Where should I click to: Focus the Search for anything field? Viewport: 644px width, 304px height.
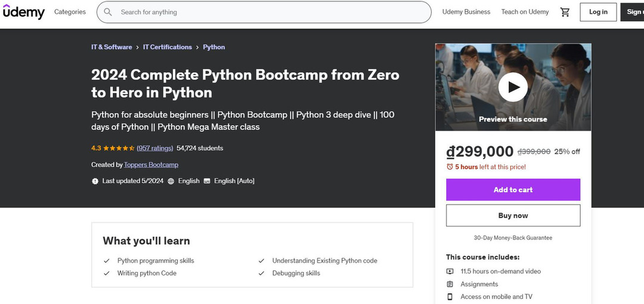(x=264, y=12)
